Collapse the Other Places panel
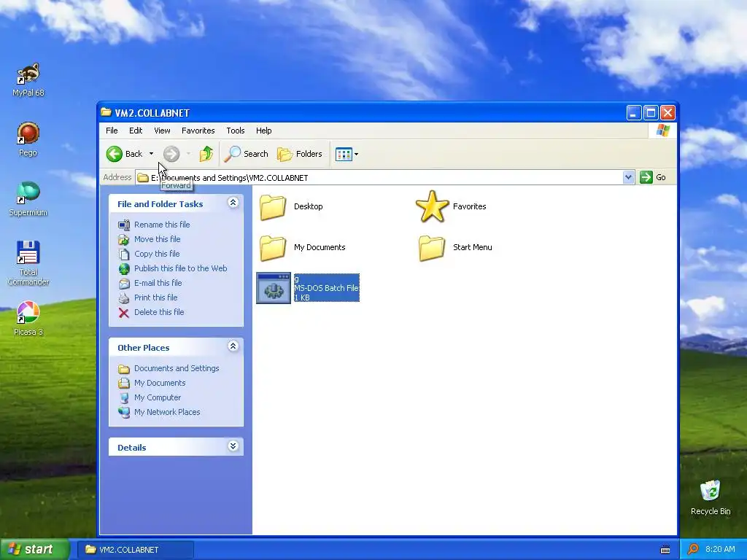The height and width of the screenshot is (560, 747). pyautogui.click(x=233, y=346)
